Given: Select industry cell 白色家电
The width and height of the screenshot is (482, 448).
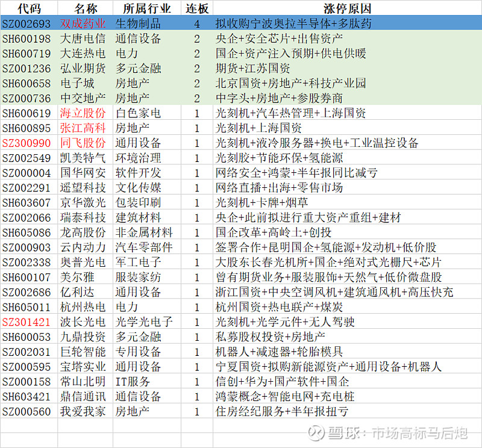Looking at the screenshot, I should (138, 113).
